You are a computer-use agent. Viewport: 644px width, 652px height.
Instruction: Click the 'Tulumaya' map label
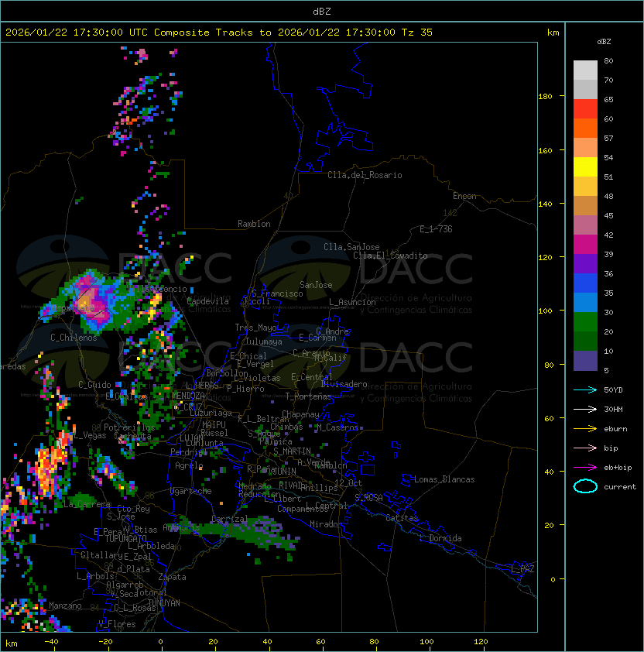[x=264, y=341]
